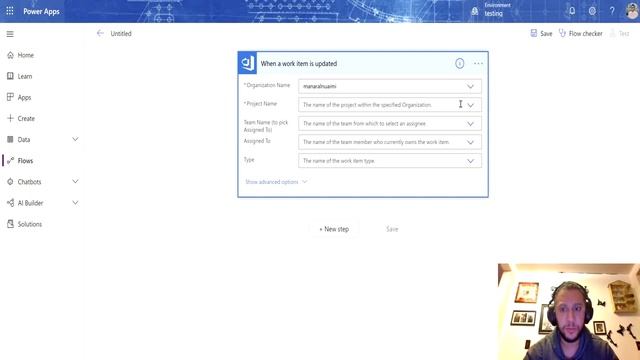Click the 'When a work item is updated' title

[299, 64]
